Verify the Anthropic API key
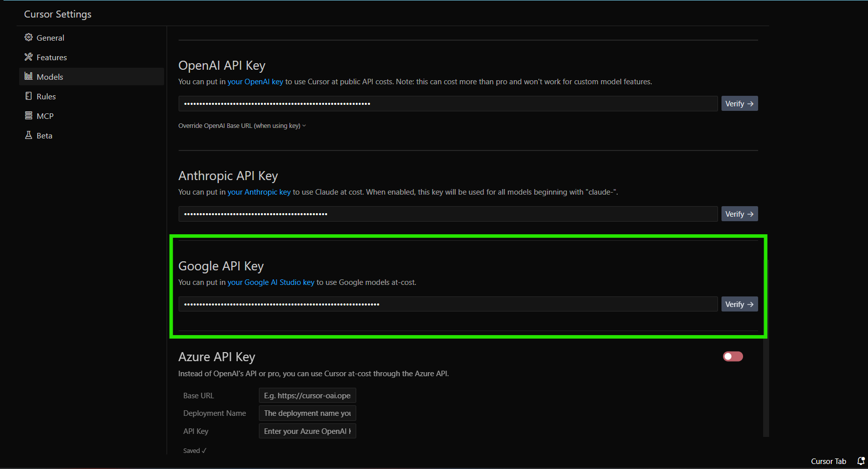 point(739,214)
